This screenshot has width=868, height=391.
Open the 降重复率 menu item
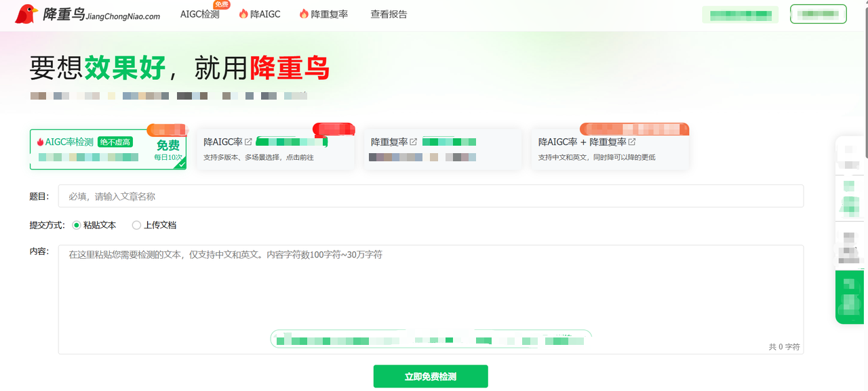coord(330,14)
